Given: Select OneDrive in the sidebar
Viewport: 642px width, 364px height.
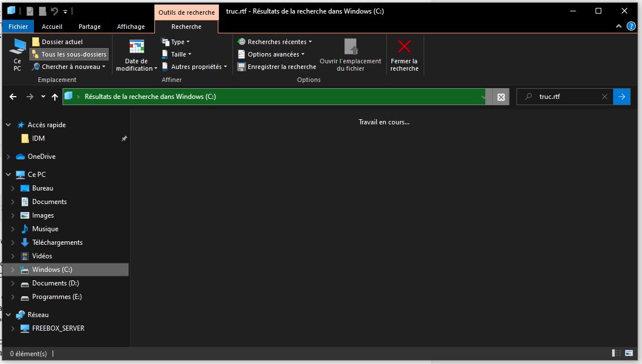Looking at the screenshot, I should [41, 156].
